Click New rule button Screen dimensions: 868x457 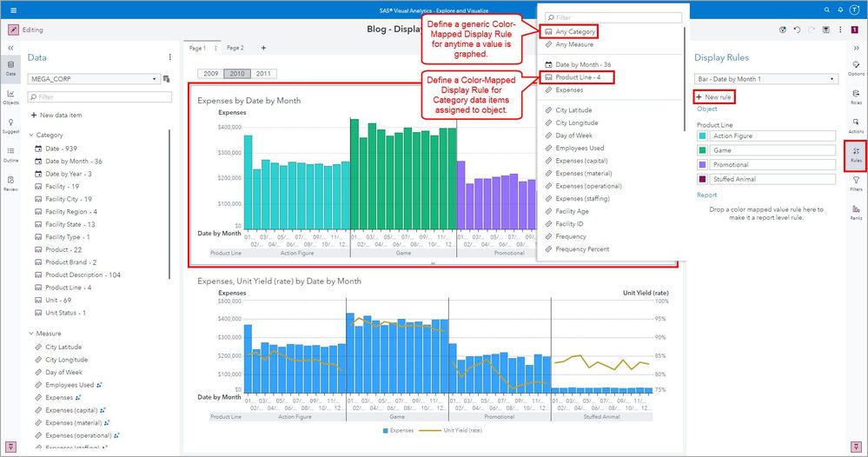tap(714, 96)
